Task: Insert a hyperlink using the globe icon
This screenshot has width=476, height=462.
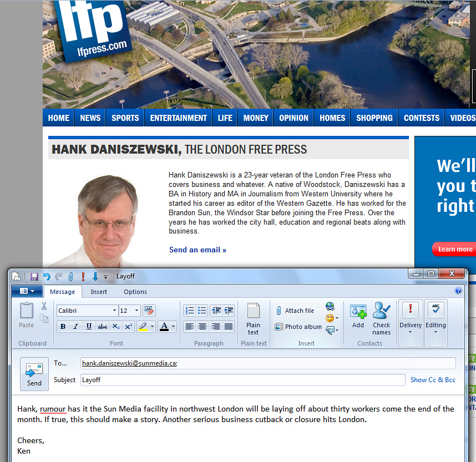Action: pyautogui.click(x=330, y=306)
